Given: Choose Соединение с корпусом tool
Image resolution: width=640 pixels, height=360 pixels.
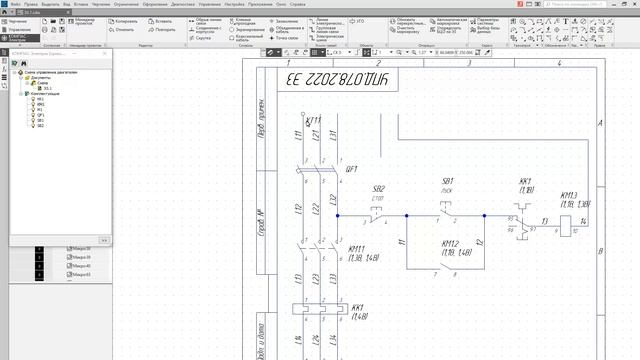Looking at the screenshot, I should click(205, 30).
